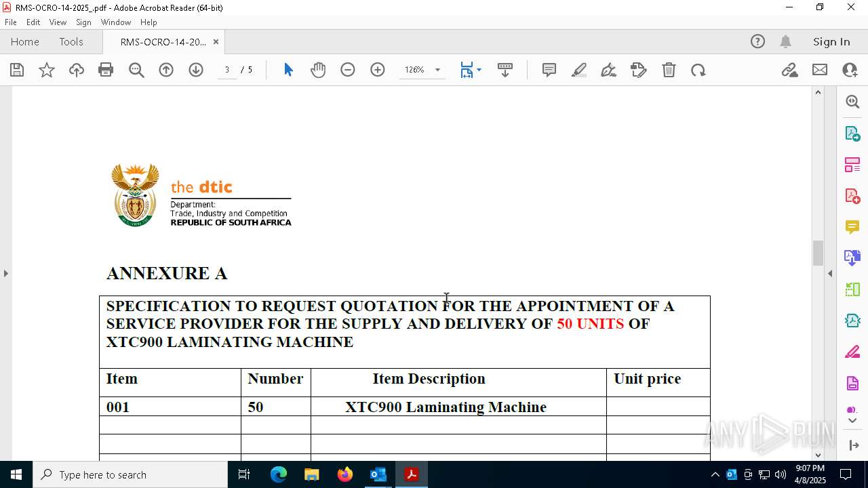The height and width of the screenshot is (488, 868).
Task: Open the stamp and edit tool
Action: [x=639, y=70]
